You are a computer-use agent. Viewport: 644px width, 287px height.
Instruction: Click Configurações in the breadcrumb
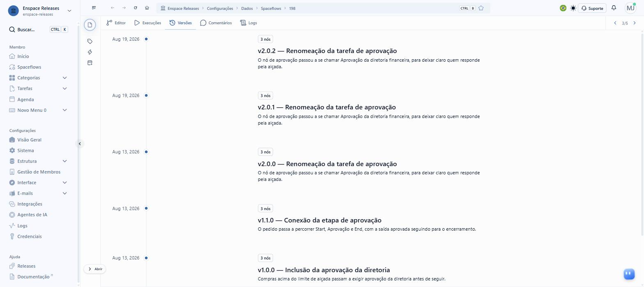click(x=220, y=8)
